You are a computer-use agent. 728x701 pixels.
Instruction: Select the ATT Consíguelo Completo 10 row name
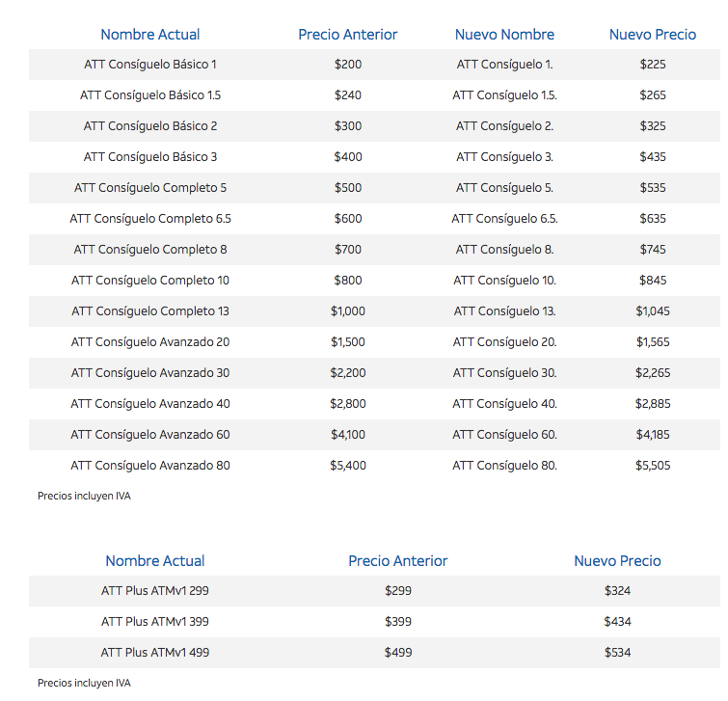coord(149,281)
